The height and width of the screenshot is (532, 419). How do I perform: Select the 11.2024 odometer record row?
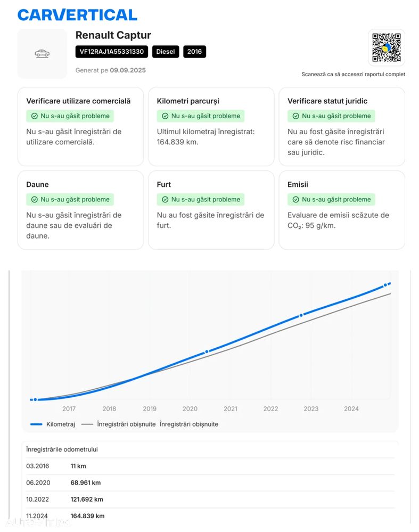click(210, 515)
